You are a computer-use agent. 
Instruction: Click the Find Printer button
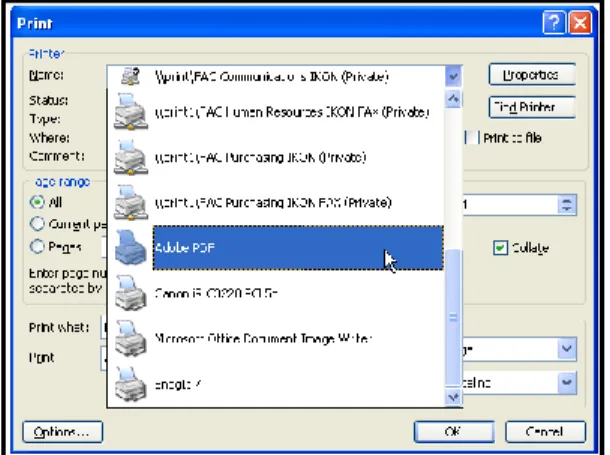pyautogui.click(x=532, y=107)
